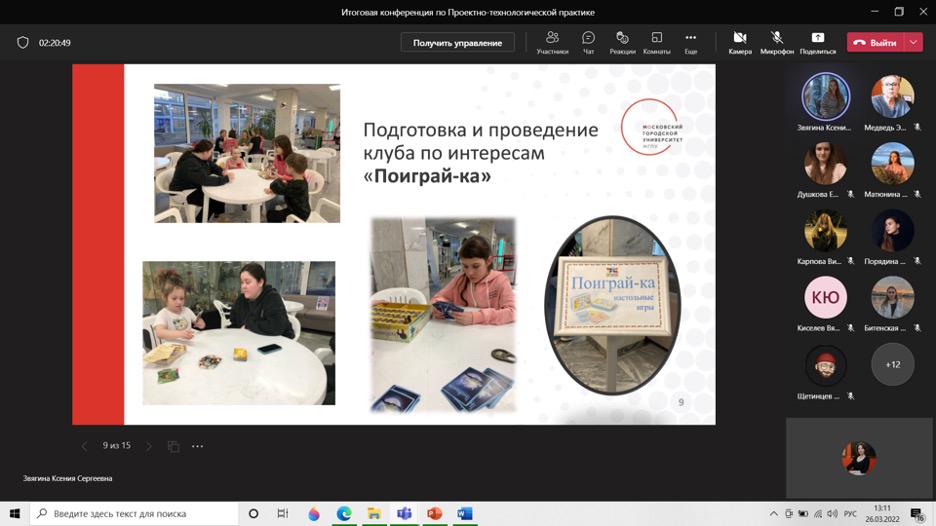Go to the next slide
This screenshot has width=936, height=526.
pos(149,446)
